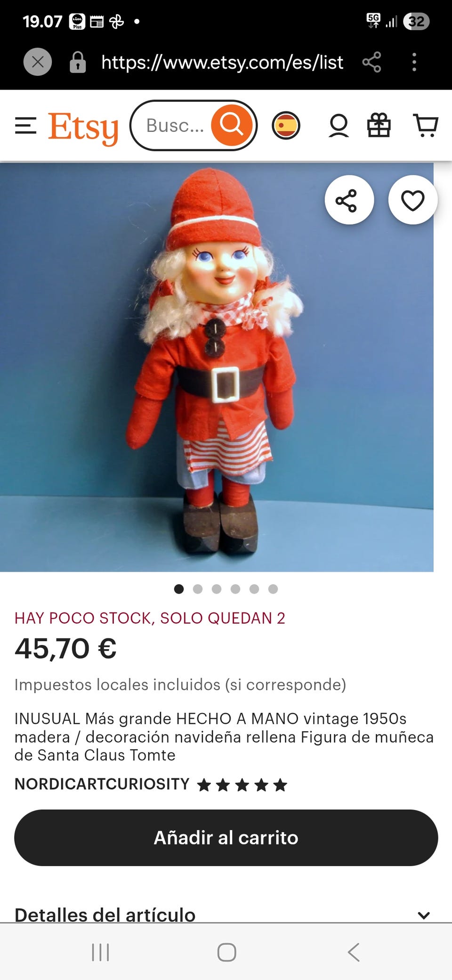The height and width of the screenshot is (980, 452).
Task: Open the browser three-dot overflow menu
Action: click(x=414, y=62)
